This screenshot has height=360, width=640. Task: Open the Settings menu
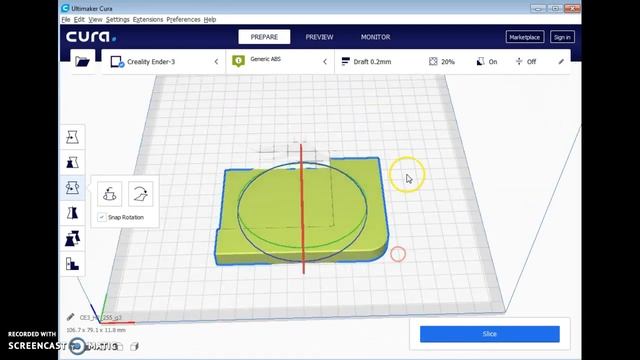[118, 20]
